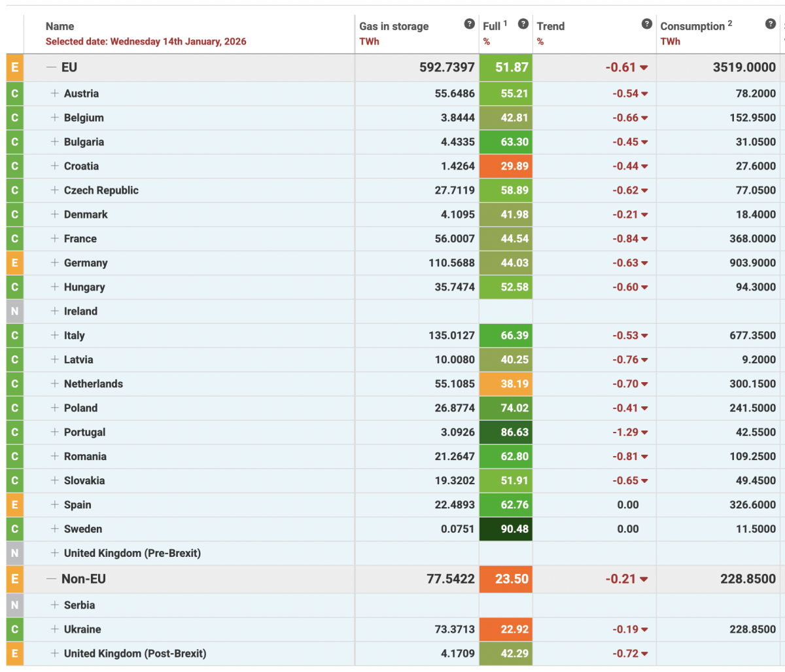Screen dimensions: 785x672
Task: Click the United Kingdom (Post-Brexit) name
Action: pos(135,654)
